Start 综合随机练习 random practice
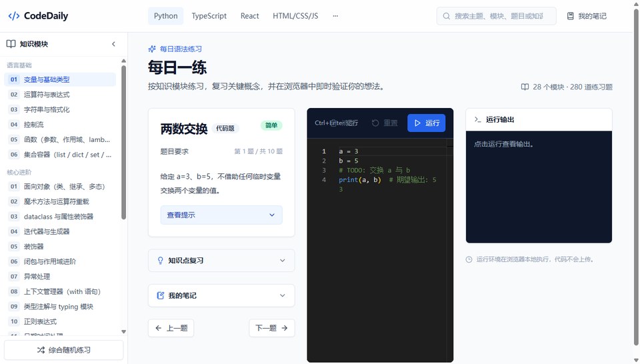The image size is (640, 364). point(64,350)
